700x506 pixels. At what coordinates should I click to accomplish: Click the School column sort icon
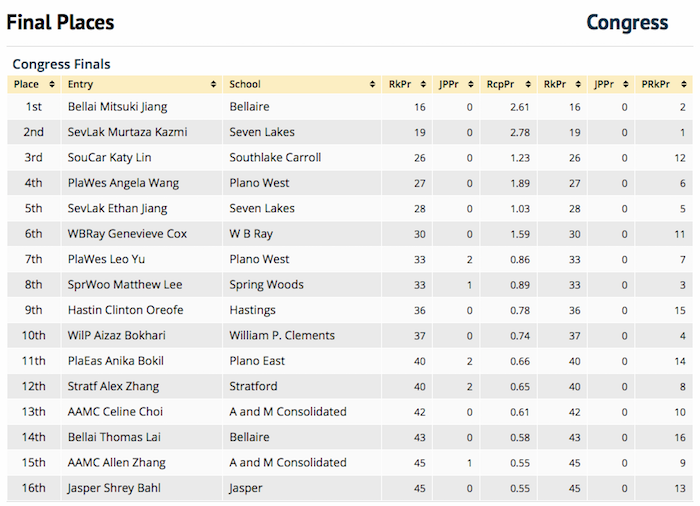click(x=373, y=85)
